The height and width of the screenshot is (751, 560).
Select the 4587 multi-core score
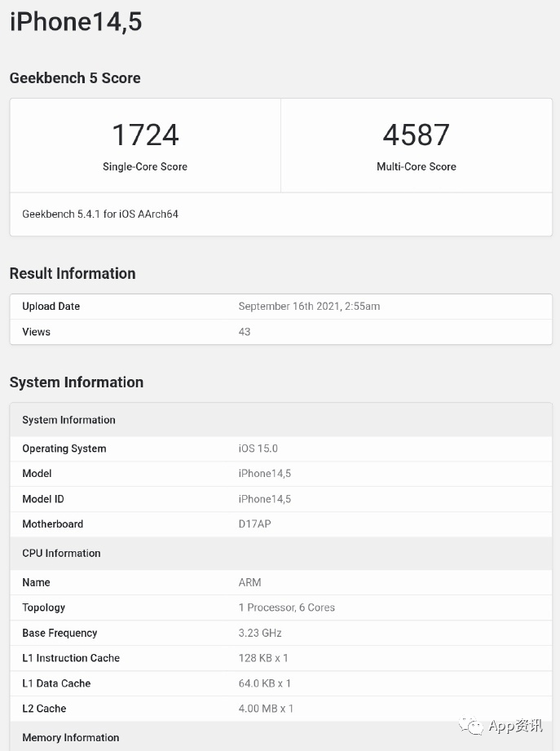point(416,135)
